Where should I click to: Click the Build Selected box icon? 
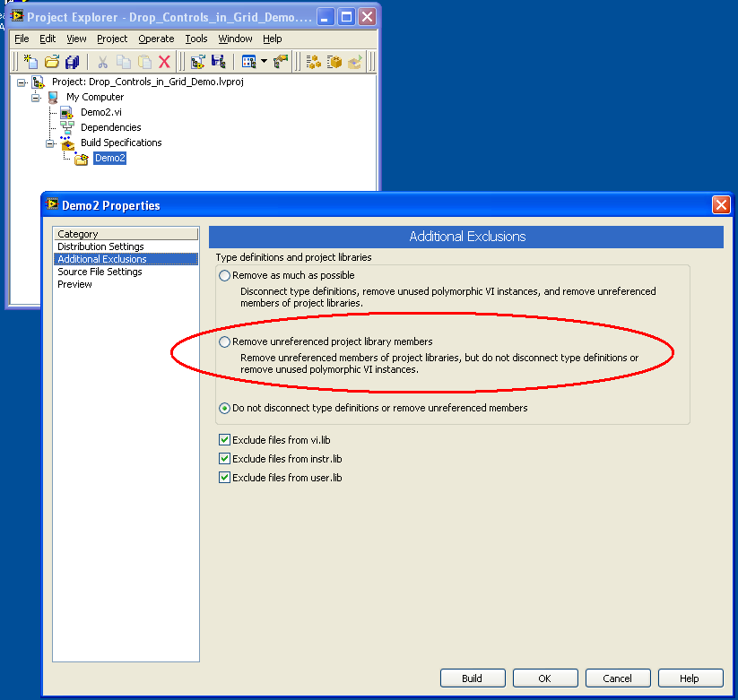point(334,62)
